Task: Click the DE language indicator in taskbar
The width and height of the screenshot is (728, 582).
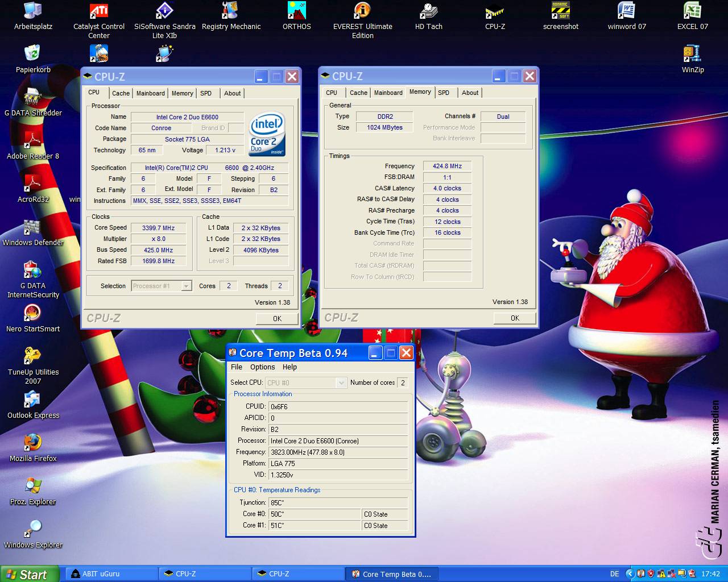Action: pos(615,574)
